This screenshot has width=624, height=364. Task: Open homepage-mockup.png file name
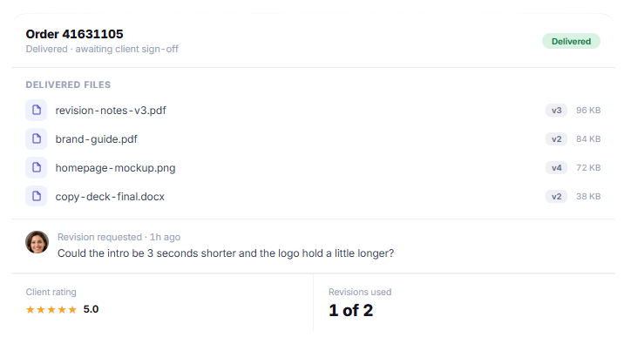(115, 168)
